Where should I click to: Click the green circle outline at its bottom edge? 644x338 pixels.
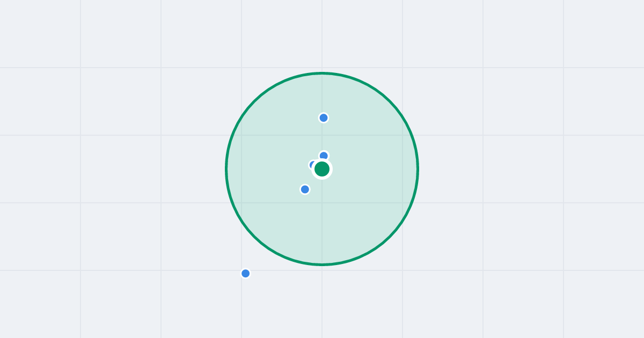(322, 264)
